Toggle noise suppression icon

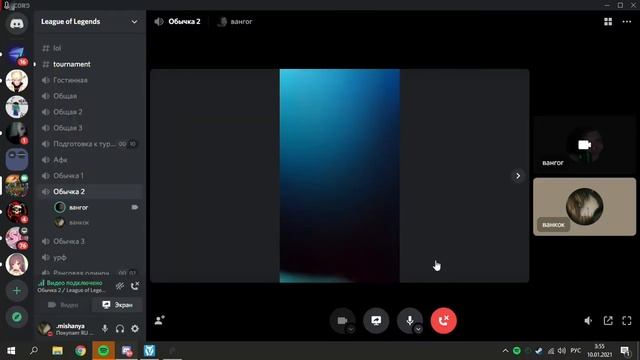coord(120,286)
